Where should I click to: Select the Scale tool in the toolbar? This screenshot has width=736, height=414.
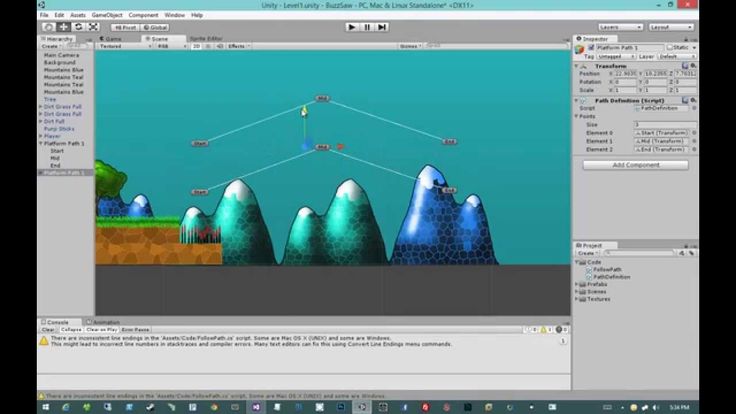[93, 27]
